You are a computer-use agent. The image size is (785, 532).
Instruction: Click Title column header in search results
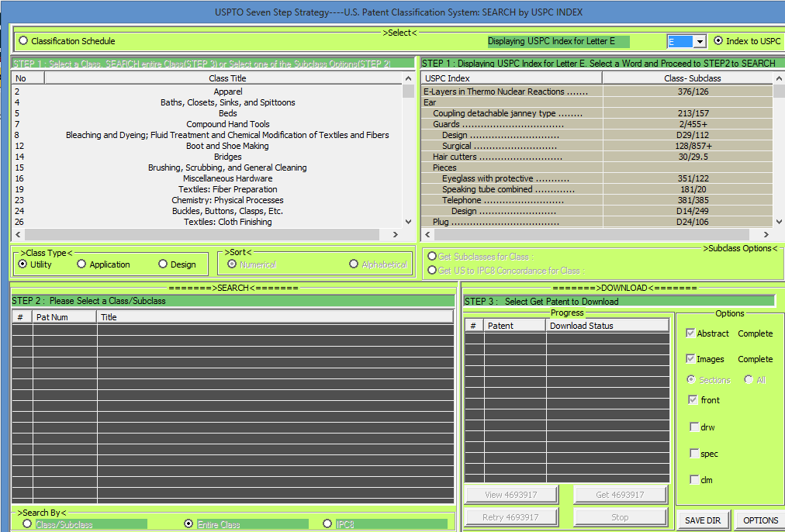click(275, 317)
